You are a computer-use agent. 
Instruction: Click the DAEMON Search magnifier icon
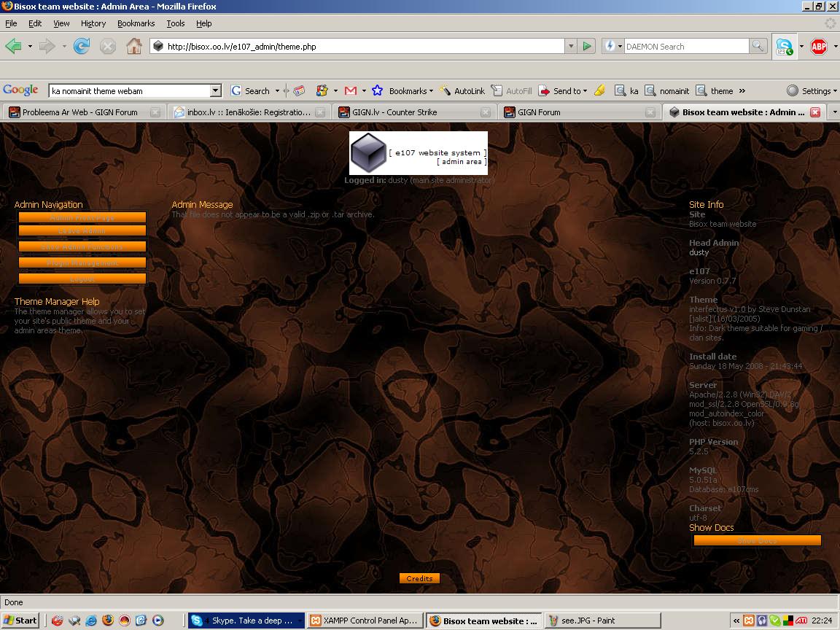click(758, 47)
